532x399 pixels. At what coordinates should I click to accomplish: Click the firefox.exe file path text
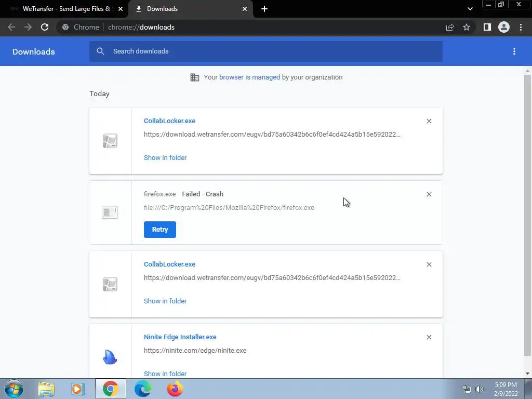(x=229, y=208)
